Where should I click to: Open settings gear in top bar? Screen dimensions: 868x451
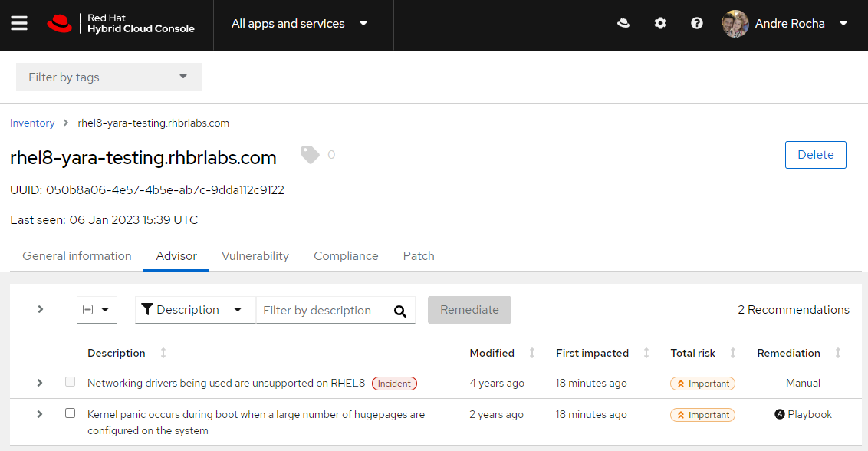pyautogui.click(x=660, y=24)
